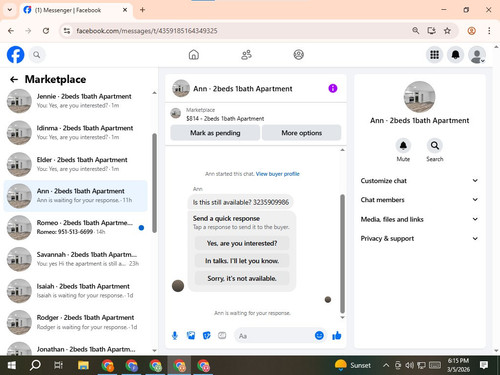
Task: Open Sunset weather widget on taskbar
Action: coord(353,365)
